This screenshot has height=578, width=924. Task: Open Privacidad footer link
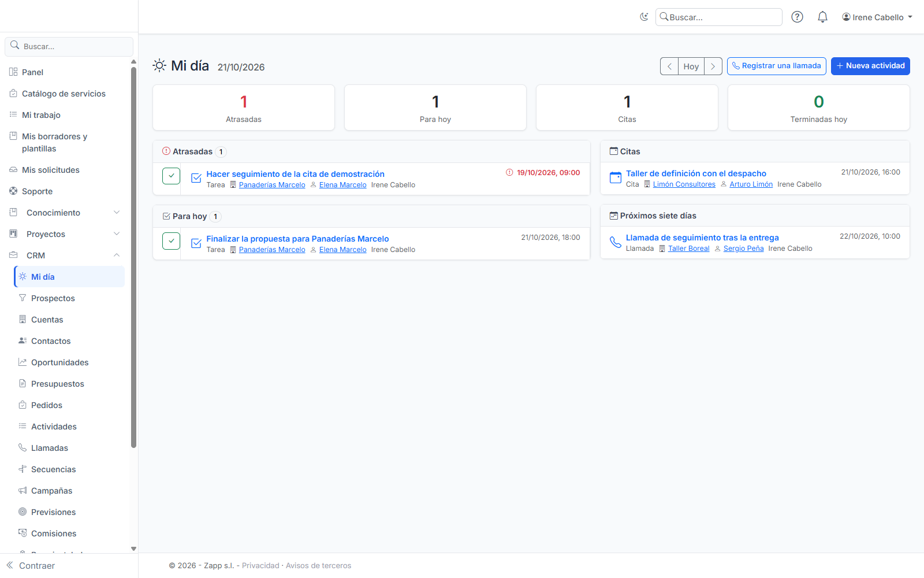[x=260, y=566]
